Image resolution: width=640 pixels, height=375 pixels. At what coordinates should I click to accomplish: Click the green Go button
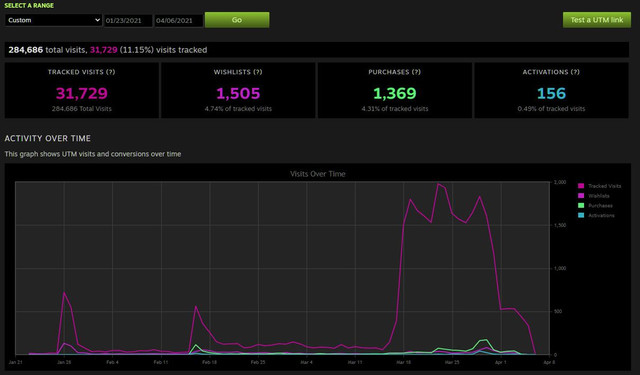coord(237,20)
